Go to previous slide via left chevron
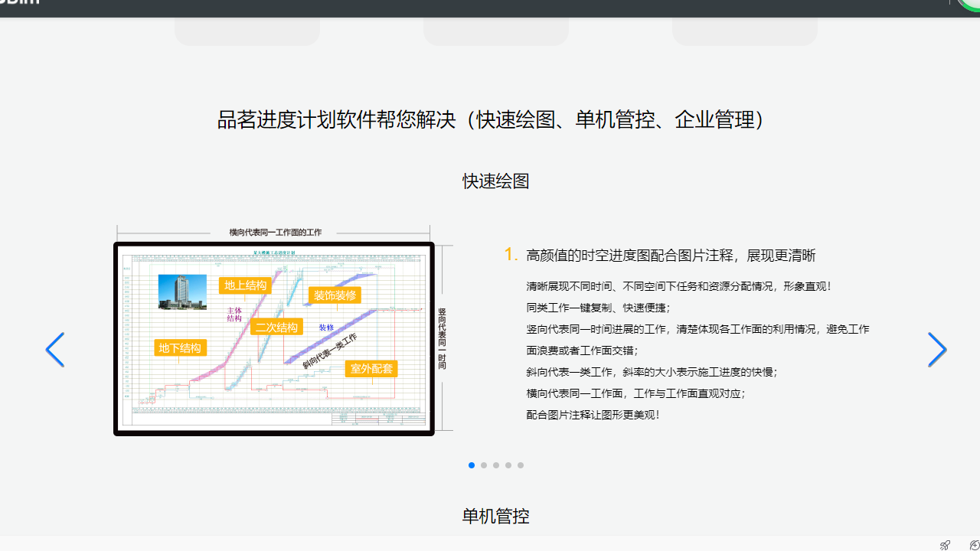The height and width of the screenshot is (551, 980). (x=54, y=350)
